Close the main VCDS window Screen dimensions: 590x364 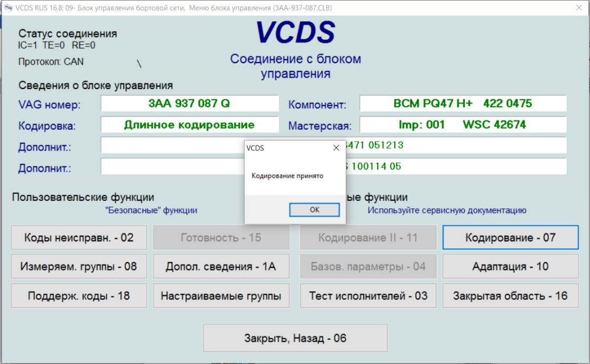click(x=579, y=7)
